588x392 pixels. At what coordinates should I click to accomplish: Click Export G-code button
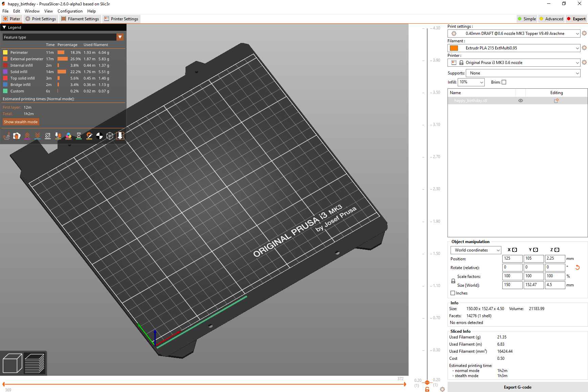click(x=518, y=387)
